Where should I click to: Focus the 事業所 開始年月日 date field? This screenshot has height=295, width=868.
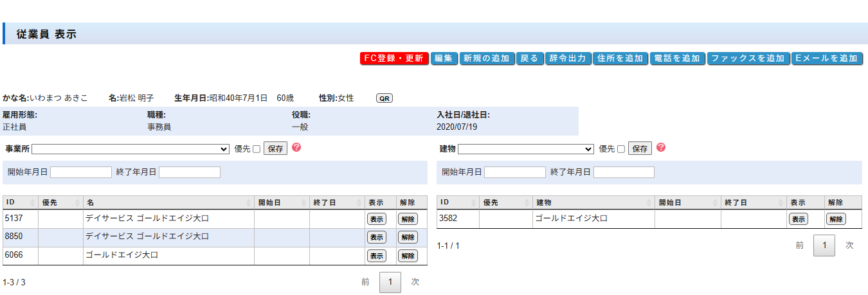81,172
